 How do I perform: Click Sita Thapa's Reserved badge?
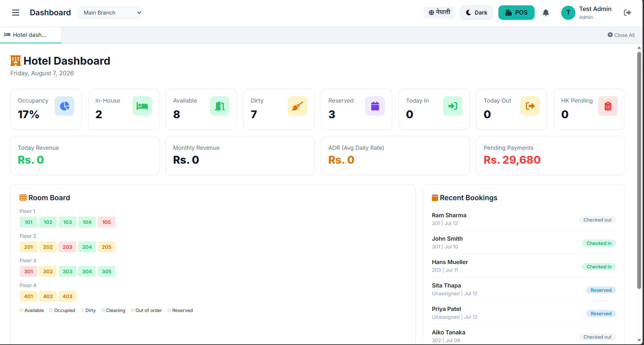coord(601,290)
